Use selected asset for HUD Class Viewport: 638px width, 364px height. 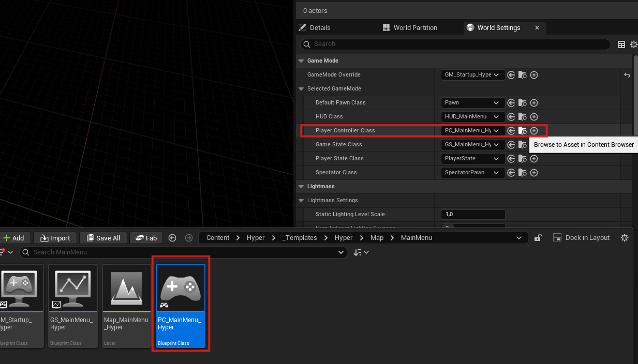coord(511,117)
